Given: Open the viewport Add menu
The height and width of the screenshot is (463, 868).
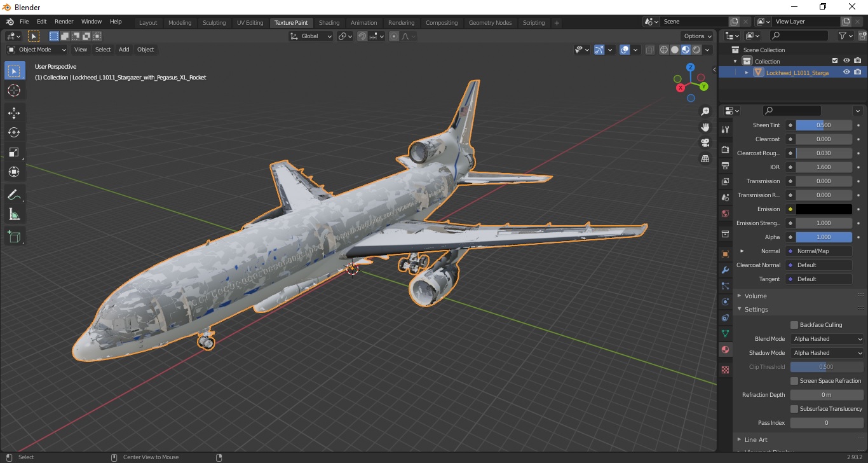Looking at the screenshot, I should (124, 50).
